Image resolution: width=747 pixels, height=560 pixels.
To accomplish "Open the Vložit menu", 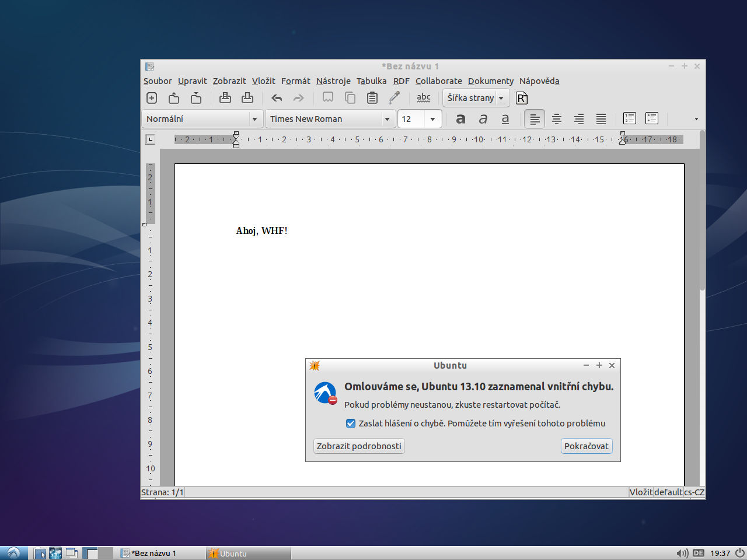I will coord(264,81).
